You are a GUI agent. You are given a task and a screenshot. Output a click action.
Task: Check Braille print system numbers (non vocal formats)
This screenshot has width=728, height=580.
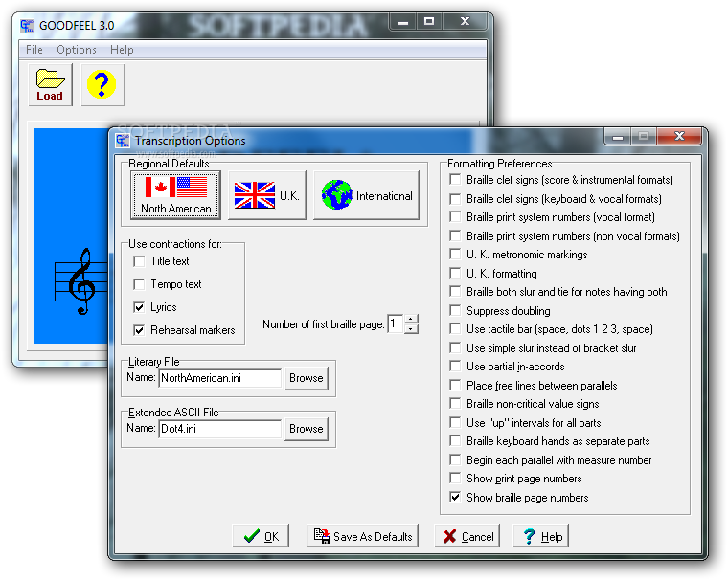[455, 235]
